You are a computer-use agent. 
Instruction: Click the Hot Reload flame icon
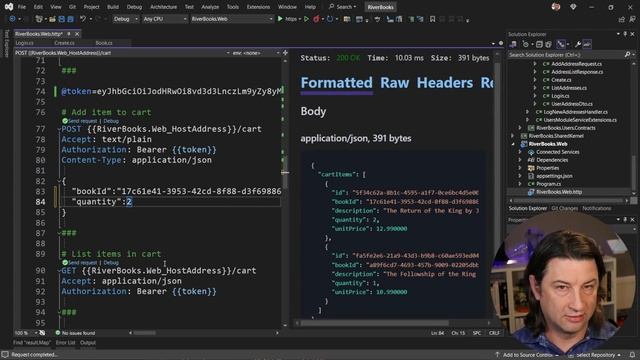[316, 19]
